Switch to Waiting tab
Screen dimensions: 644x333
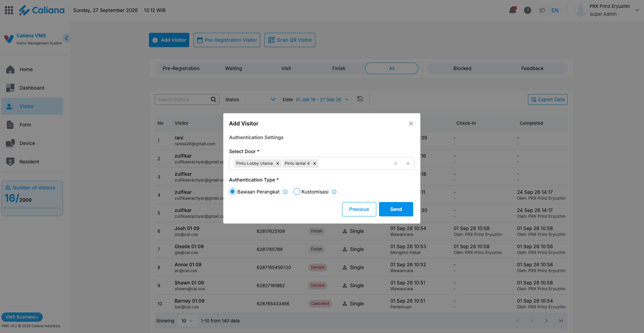233,68
